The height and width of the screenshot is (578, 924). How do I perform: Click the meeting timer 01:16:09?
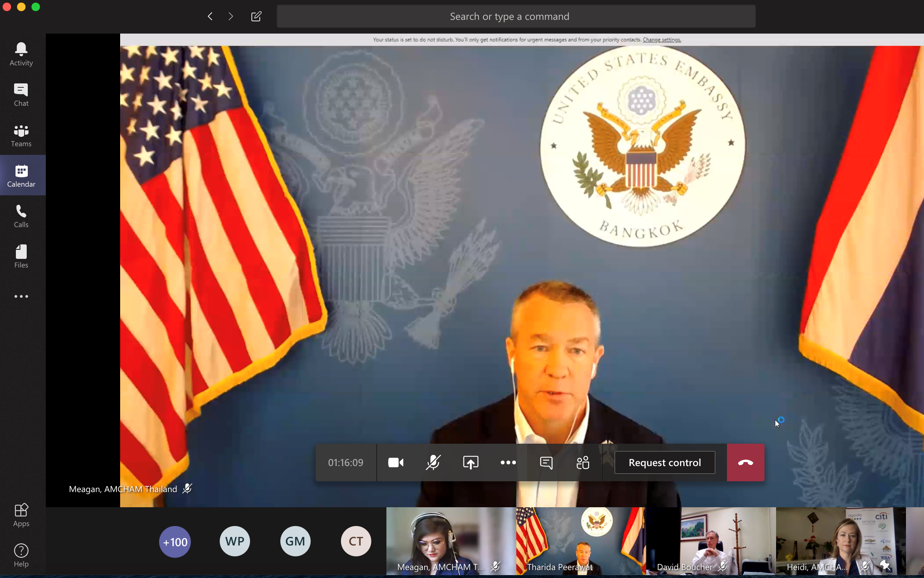[346, 462]
